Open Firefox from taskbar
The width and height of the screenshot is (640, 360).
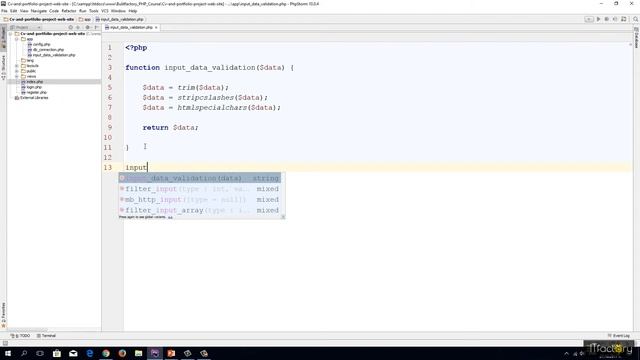pyautogui.click(x=122, y=353)
